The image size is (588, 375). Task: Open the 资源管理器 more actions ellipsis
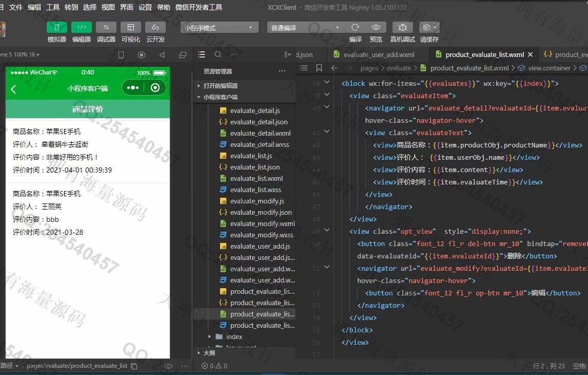click(x=282, y=71)
